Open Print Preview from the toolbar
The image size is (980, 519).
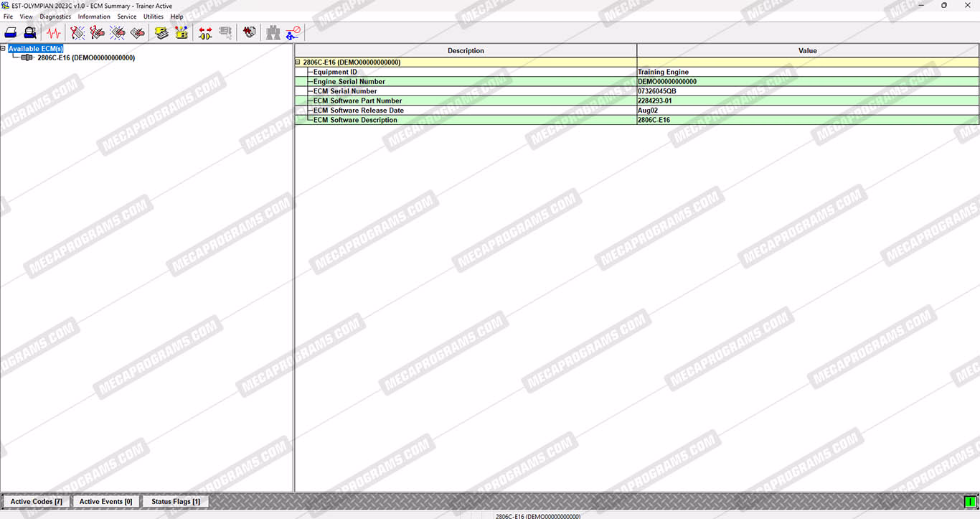30,33
